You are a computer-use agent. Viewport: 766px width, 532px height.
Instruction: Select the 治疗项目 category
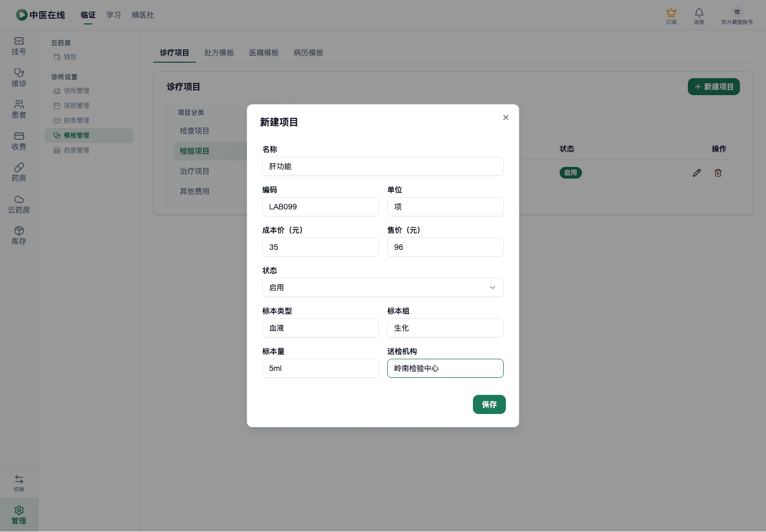point(195,171)
